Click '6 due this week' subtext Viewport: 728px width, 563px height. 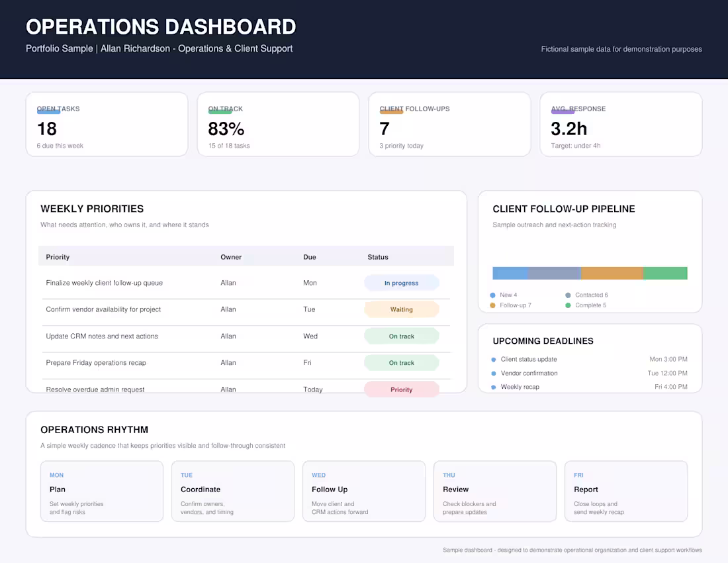click(x=60, y=146)
